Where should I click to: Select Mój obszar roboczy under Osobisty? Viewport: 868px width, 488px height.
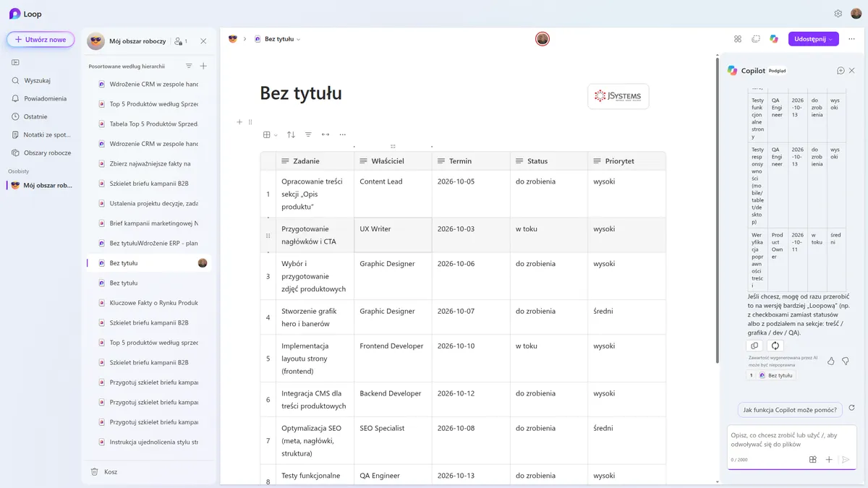click(41, 185)
